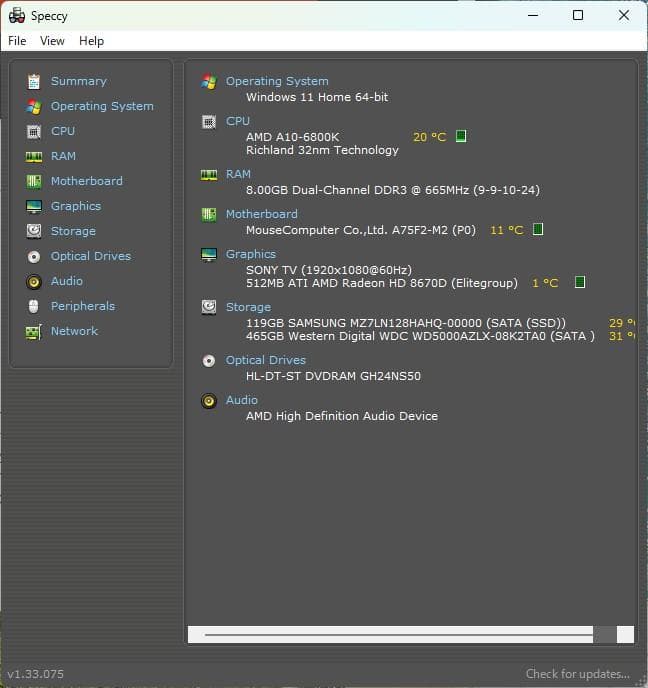This screenshot has height=688, width=648.
Task: Click the AMD High Definition Audio Device text
Action: [x=342, y=416]
